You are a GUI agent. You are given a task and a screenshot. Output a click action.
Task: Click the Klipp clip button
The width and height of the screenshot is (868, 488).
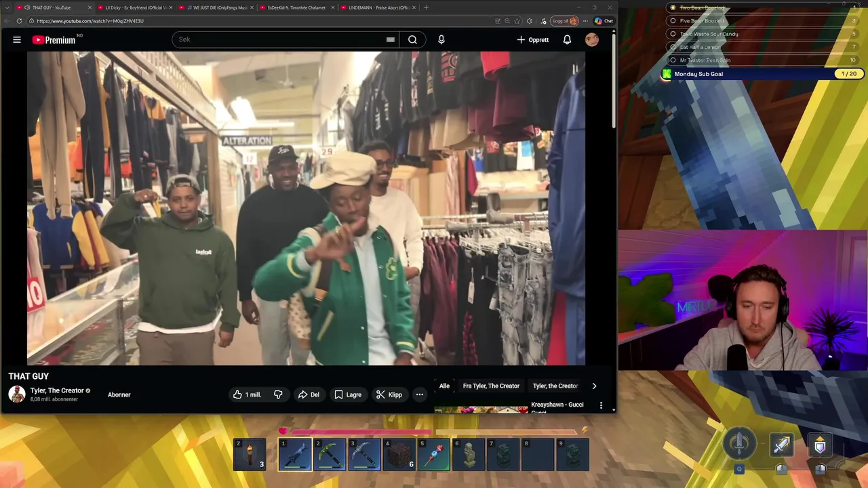pyautogui.click(x=389, y=394)
